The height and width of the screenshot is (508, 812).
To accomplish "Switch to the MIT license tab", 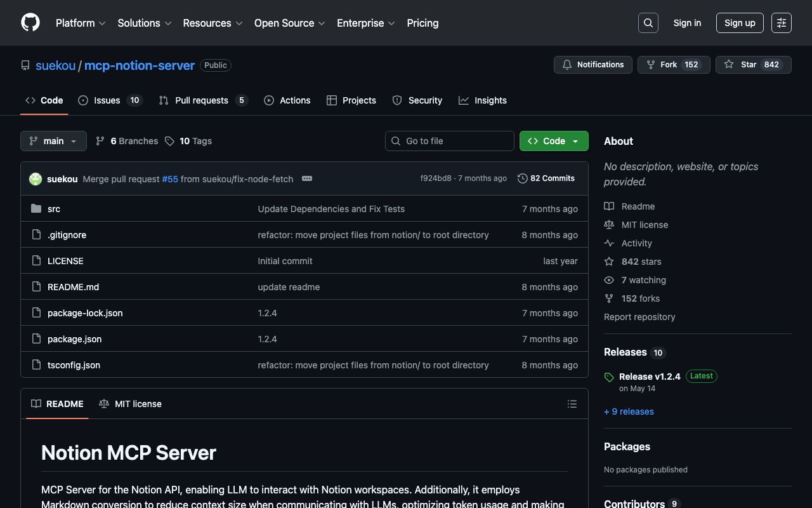I will [x=131, y=404].
